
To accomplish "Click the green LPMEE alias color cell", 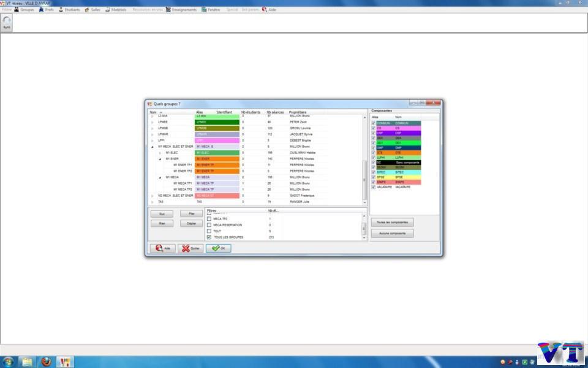I will click(209, 122).
